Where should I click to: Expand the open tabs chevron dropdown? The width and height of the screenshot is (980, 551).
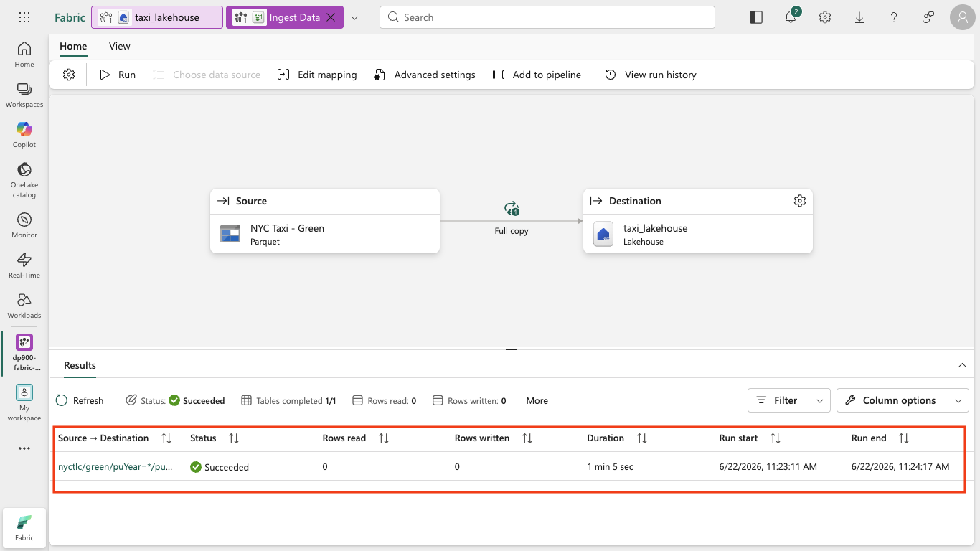pos(354,17)
